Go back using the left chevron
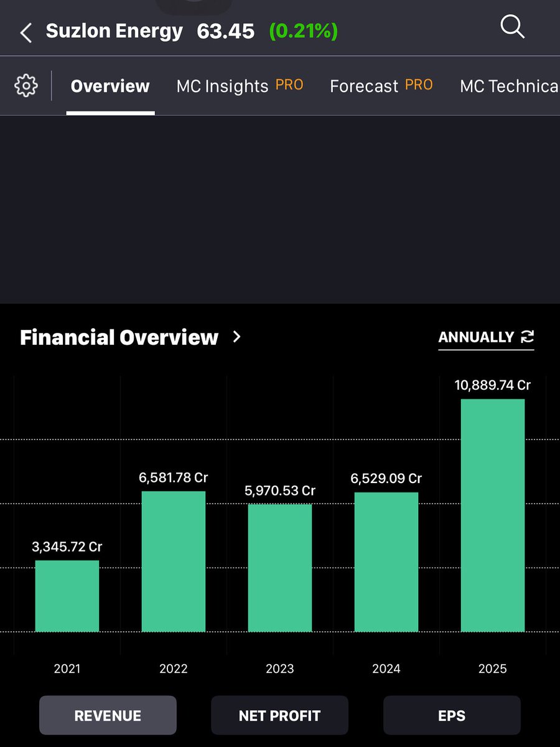This screenshot has width=560, height=747. click(26, 32)
